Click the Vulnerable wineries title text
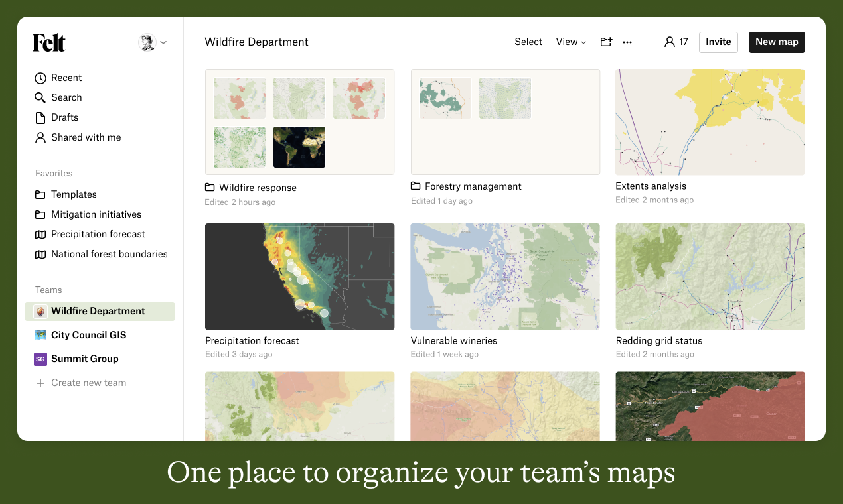Screen dimensions: 843x504 pos(454,341)
